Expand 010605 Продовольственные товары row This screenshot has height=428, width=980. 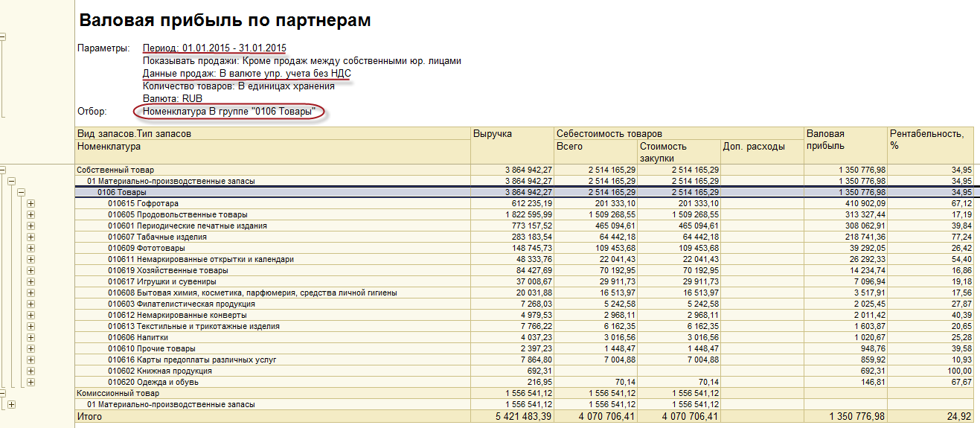pyautogui.click(x=31, y=214)
